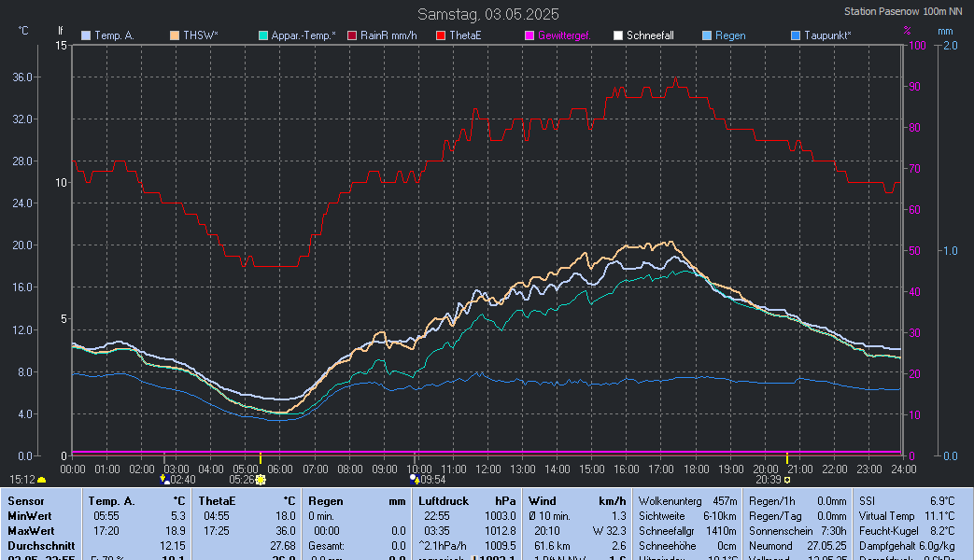Click the magenta Gewittergef. legend swatch
The image size is (974, 560).
tap(529, 35)
